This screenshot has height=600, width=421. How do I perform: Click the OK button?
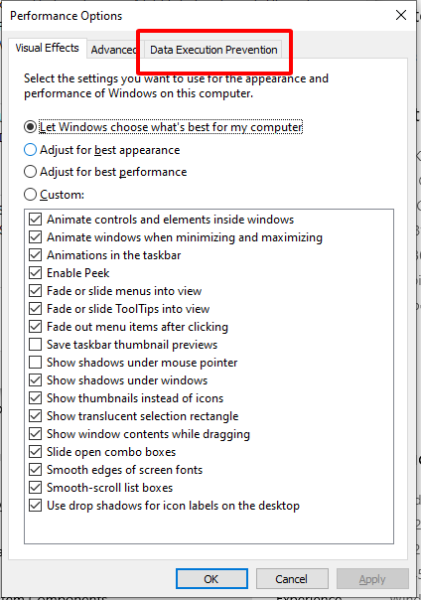point(212,579)
